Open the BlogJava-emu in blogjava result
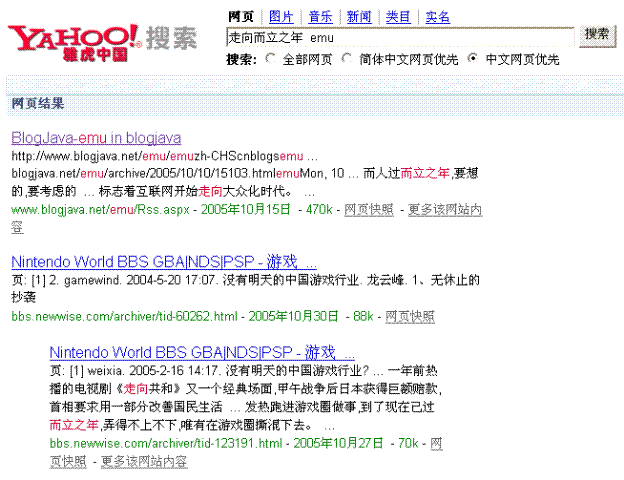Viewport: 624px width, 480px height. pyautogui.click(x=96, y=138)
